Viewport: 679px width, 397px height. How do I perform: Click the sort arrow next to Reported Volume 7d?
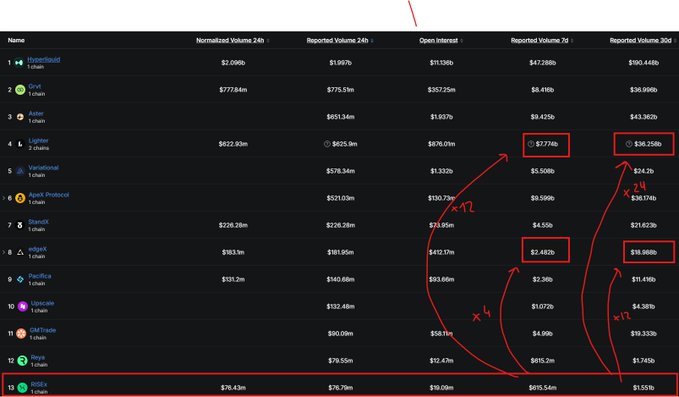click(572, 41)
